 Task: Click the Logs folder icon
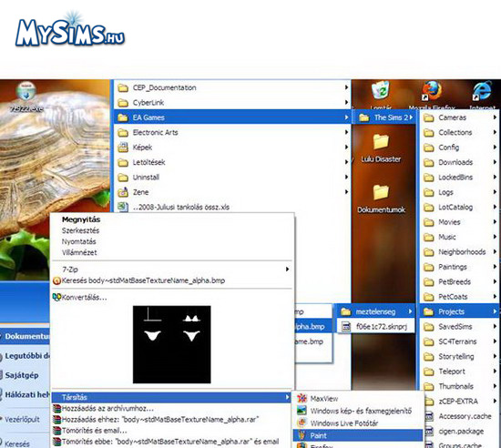click(428, 192)
